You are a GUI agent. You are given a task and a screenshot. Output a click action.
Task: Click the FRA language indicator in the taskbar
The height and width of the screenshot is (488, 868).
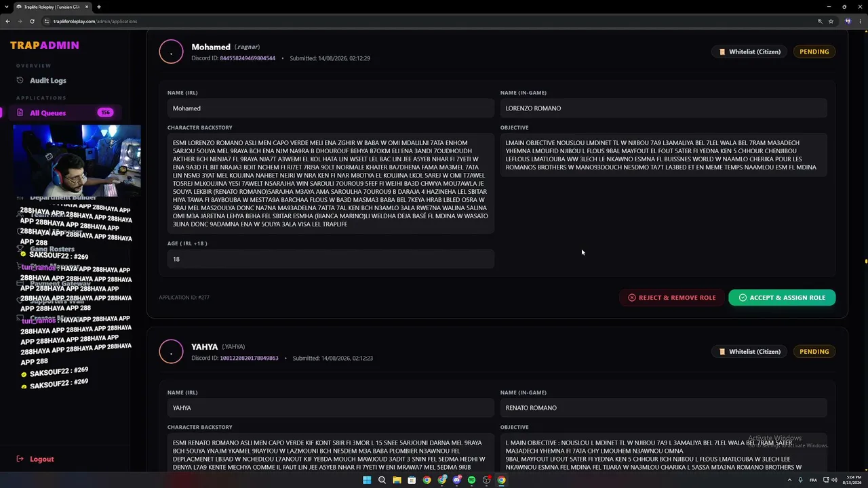coord(813,480)
